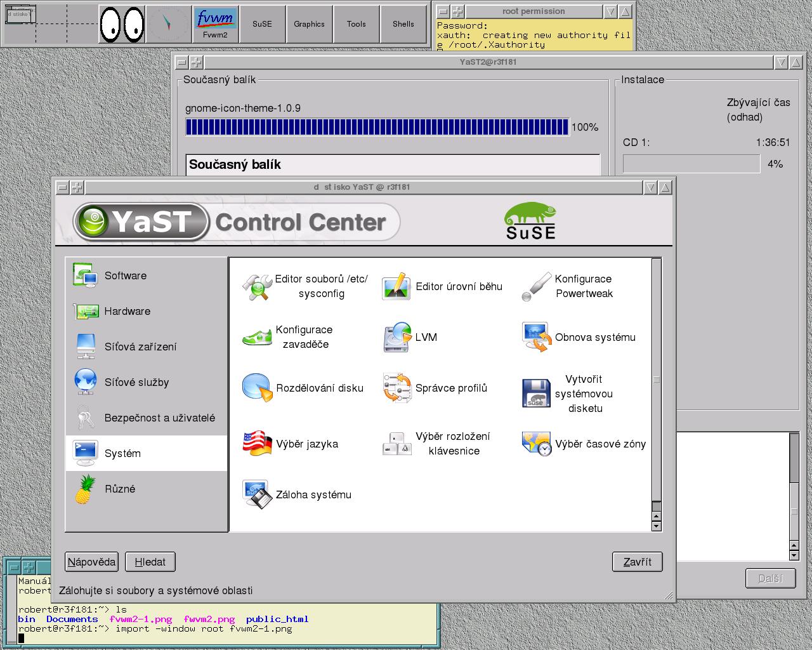Select Síťová zařízení category icon
The height and width of the screenshot is (650, 812).
click(x=85, y=347)
